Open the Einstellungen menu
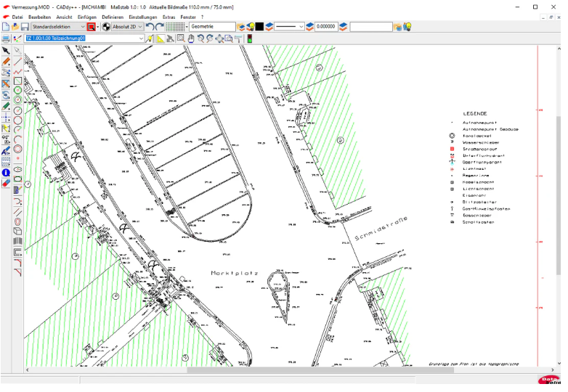568x392 pixels. (x=142, y=16)
